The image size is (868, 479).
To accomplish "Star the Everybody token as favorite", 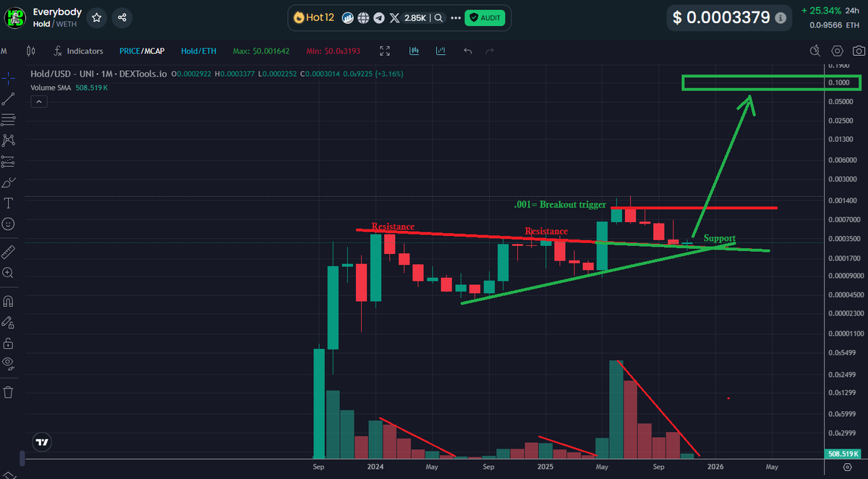I will point(96,17).
